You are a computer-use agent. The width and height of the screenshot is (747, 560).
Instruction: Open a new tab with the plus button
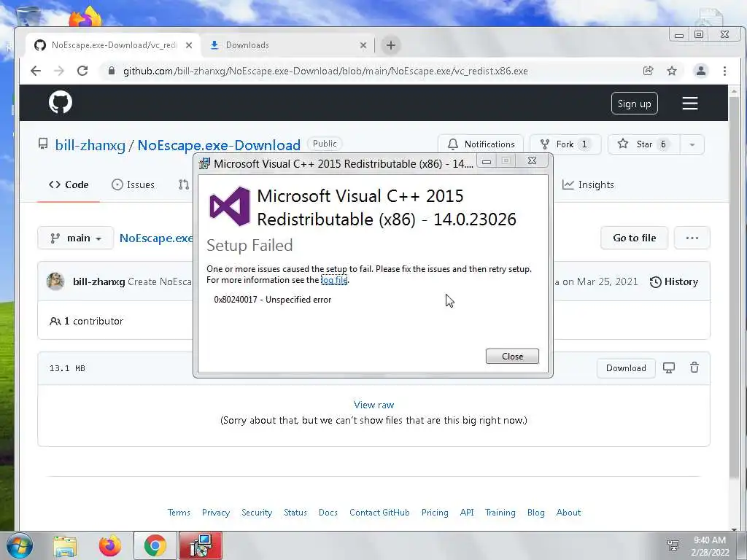point(391,45)
